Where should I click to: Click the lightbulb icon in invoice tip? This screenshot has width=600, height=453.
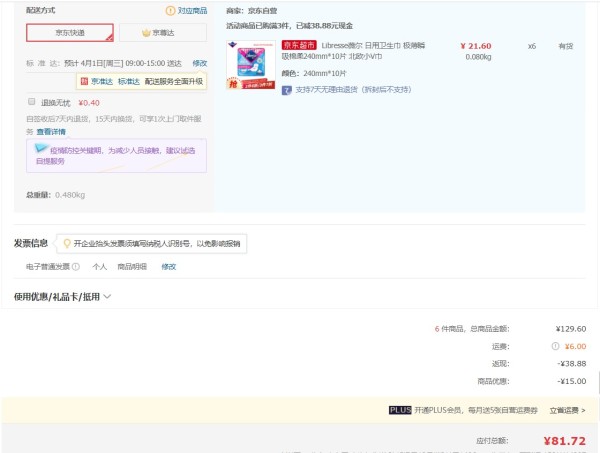pyautogui.click(x=67, y=243)
